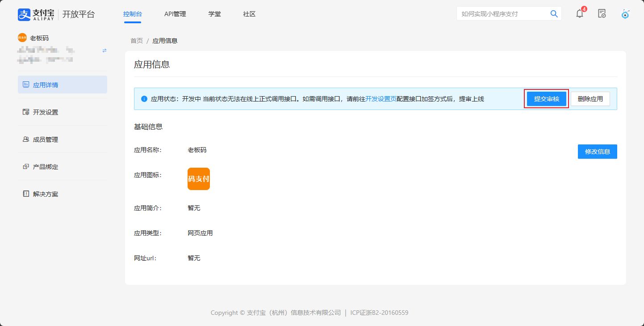Open the 学堂 top navigation tab
Viewport: 644px width, 326px height.
(x=214, y=14)
